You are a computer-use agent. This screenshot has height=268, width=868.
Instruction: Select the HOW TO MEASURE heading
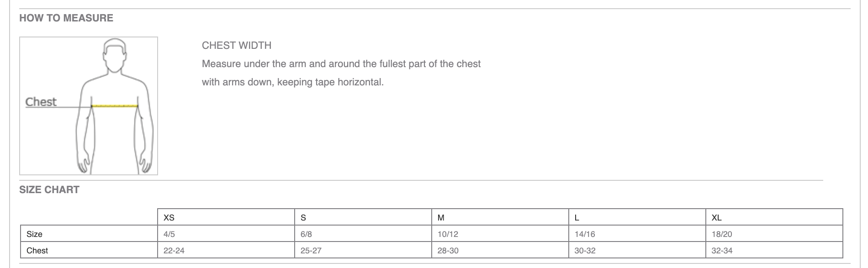pyautogui.click(x=66, y=18)
